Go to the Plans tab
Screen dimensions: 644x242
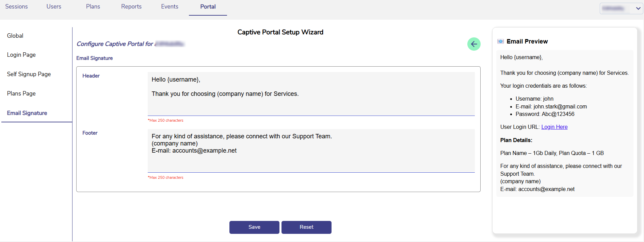tap(93, 7)
